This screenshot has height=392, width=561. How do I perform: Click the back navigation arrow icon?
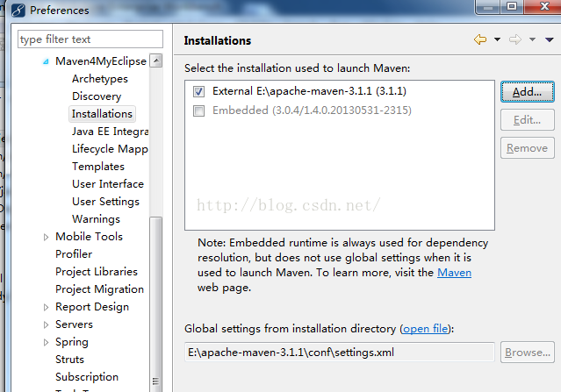[480, 39]
